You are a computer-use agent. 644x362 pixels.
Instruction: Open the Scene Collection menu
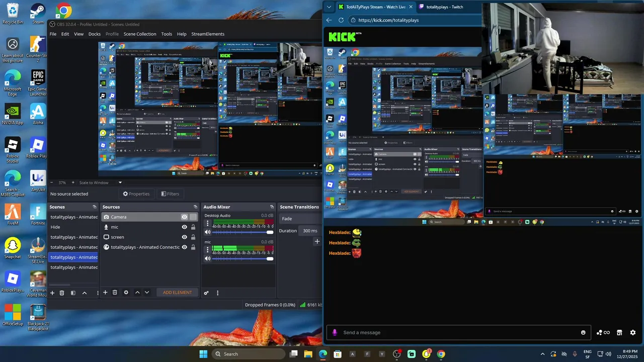(140, 34)
